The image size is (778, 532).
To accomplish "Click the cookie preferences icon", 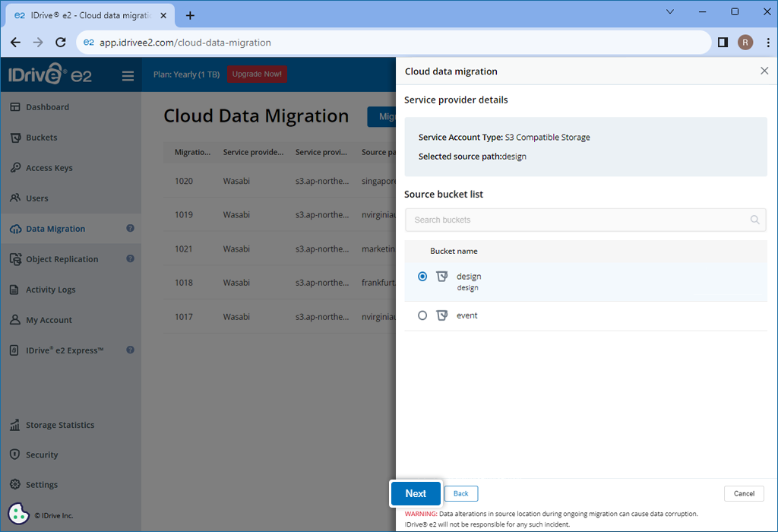I will 19,514.
